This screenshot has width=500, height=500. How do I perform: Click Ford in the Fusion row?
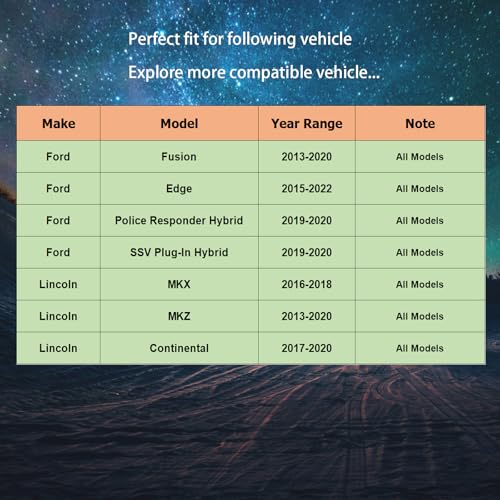click(x=58, y=157)
